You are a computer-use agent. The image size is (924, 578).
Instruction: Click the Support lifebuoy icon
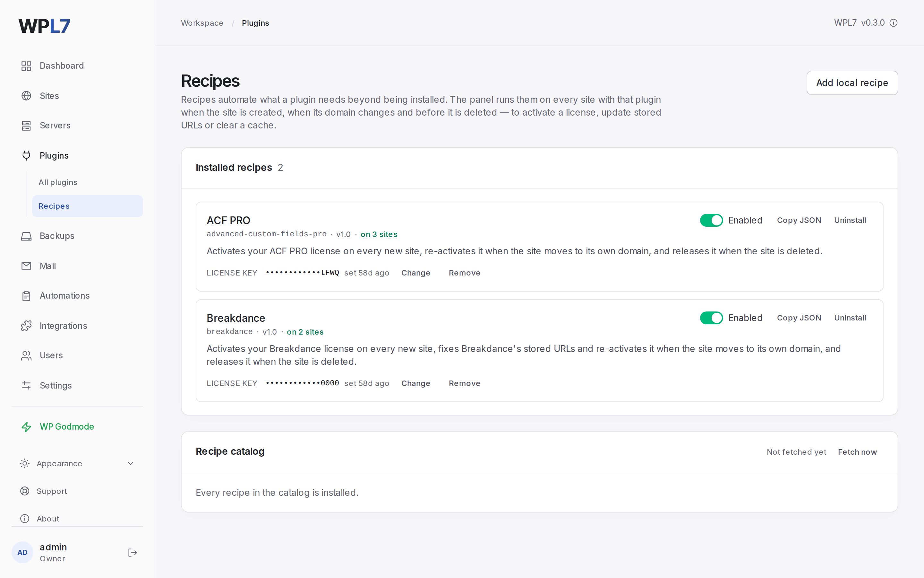click(25, 491)
